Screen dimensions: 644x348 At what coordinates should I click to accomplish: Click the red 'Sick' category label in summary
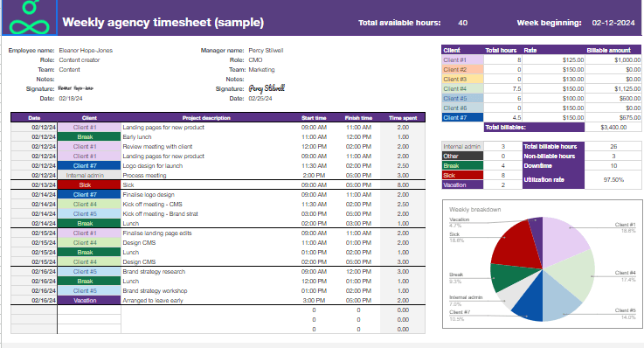point(462,176)
